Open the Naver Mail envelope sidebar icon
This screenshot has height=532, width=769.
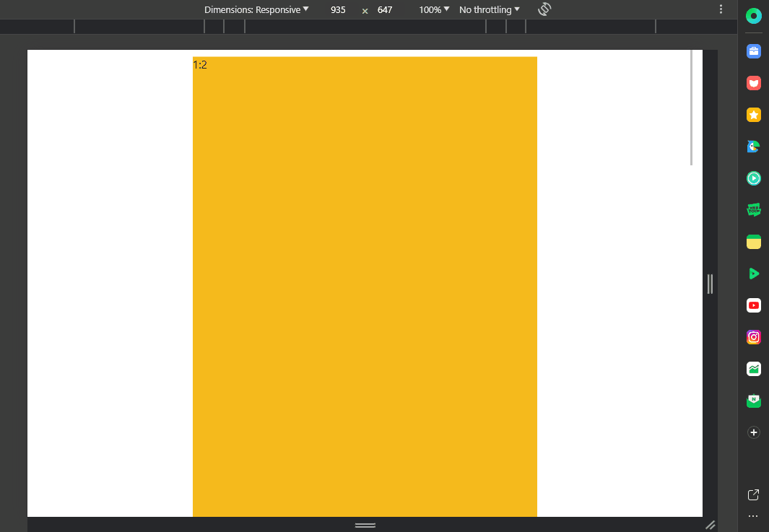point(753,401)
